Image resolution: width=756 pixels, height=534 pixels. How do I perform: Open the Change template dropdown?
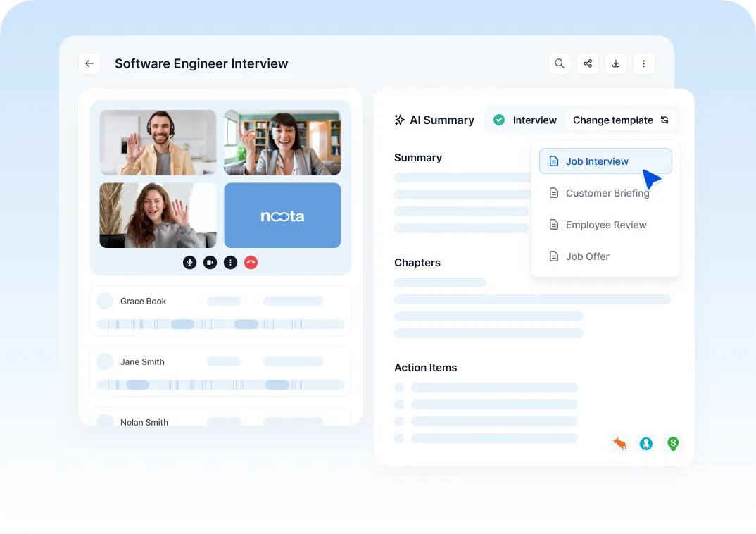click(x=621, y=120)
